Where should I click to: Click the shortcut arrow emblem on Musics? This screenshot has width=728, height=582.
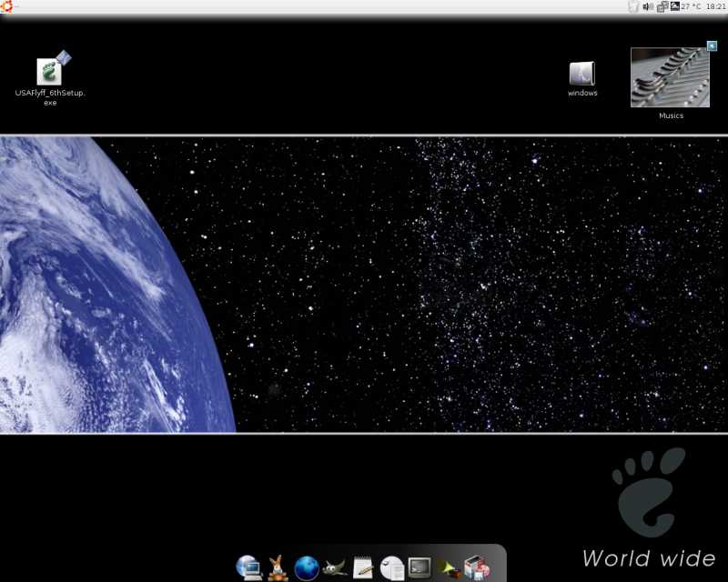click(x=712, y=45)
